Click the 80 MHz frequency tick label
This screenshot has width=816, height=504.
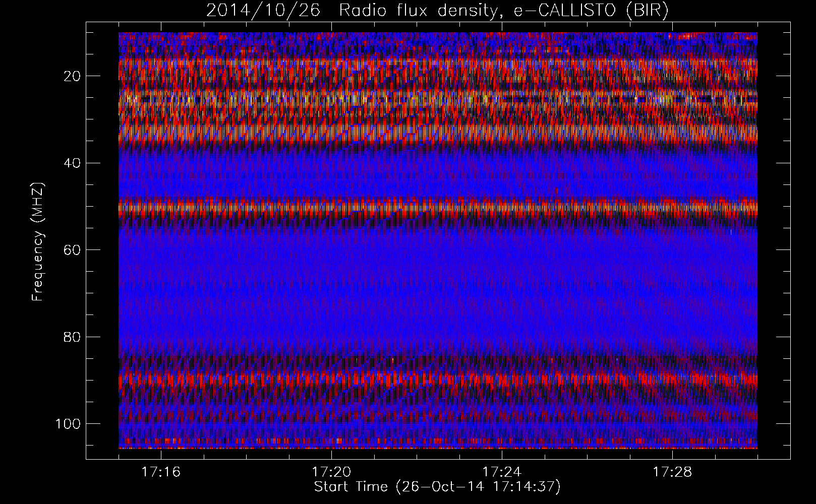click(73, 337)
